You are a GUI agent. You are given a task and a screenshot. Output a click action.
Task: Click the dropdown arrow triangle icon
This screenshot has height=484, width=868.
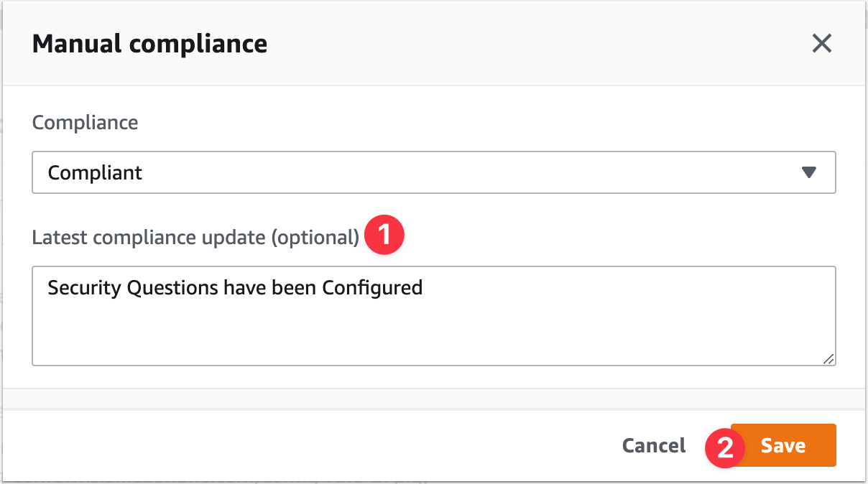(x=809, y=172)
